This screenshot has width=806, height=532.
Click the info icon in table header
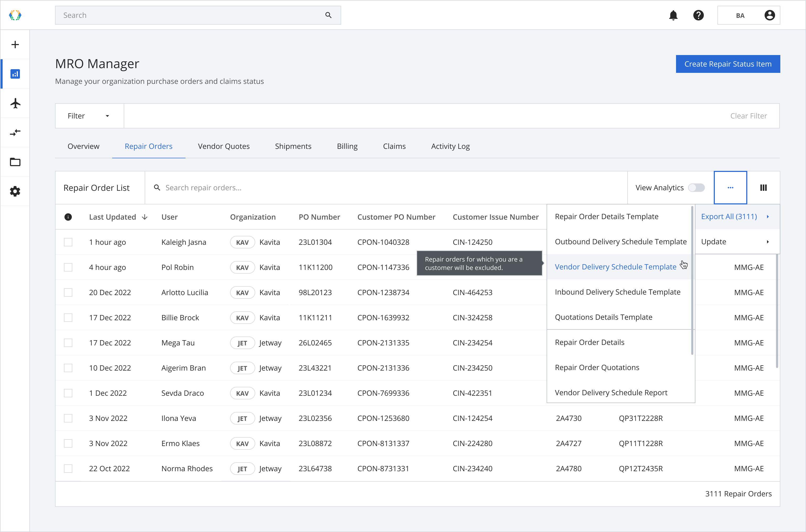coord(68,217)
